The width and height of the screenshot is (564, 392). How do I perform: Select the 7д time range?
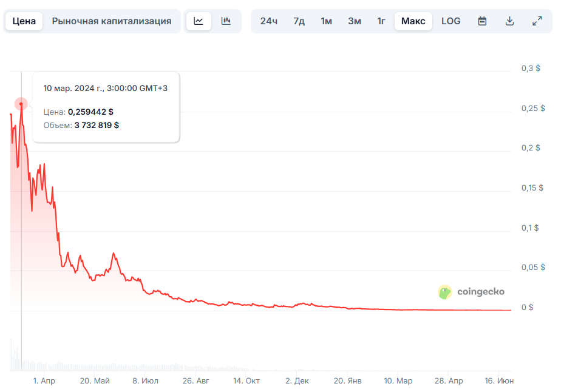click(x=299, y=21)
